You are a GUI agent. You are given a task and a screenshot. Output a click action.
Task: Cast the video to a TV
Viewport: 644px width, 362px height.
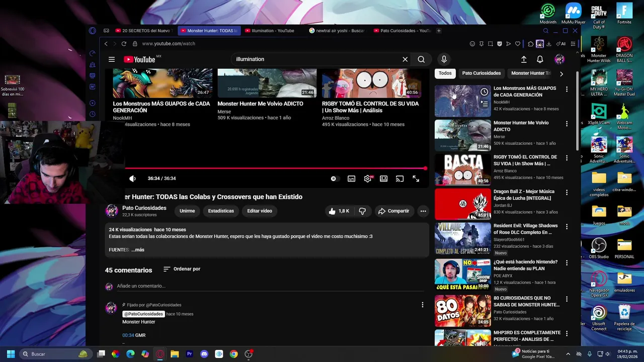point(400,178)
